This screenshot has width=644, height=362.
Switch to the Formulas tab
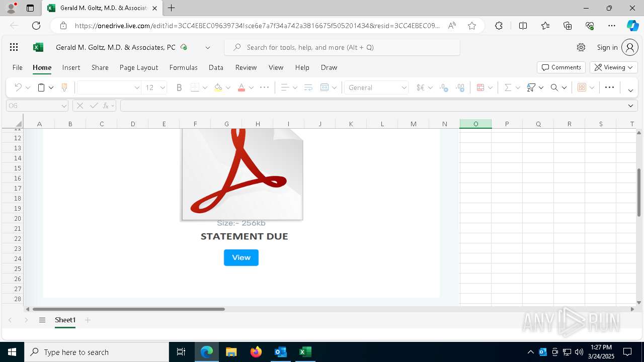pyautogui.click(x=183, y=67)
